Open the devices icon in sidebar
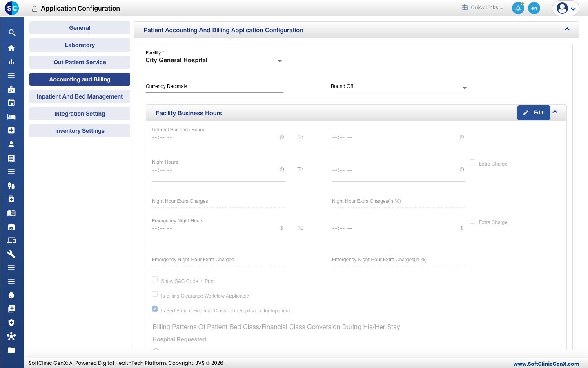 [x=11, y=240]
